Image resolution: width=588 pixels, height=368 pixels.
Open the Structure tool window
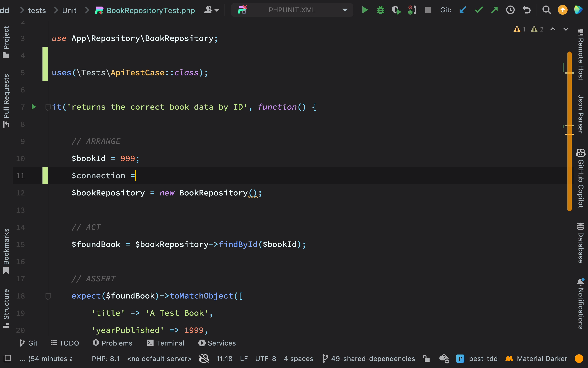pos(6,308)
